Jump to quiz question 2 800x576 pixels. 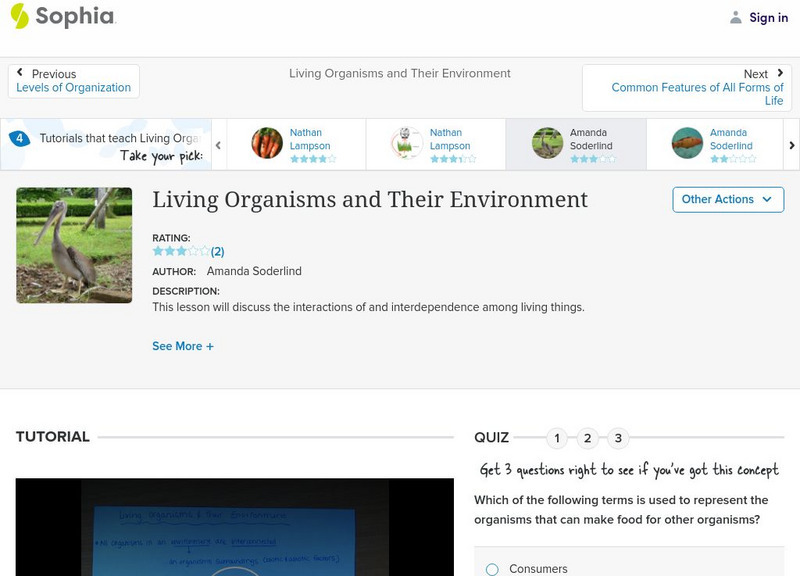click(588, 438)
